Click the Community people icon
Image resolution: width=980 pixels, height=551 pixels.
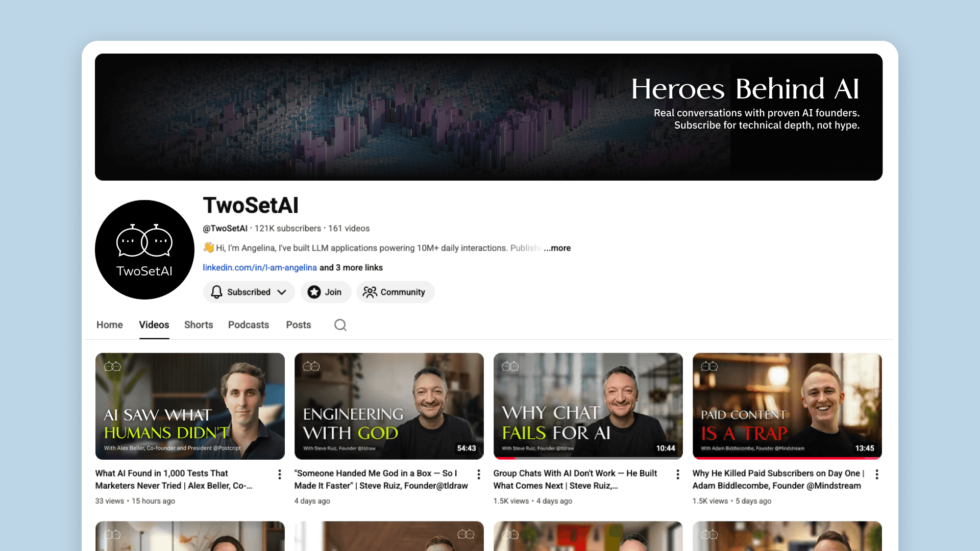[370, 292]
